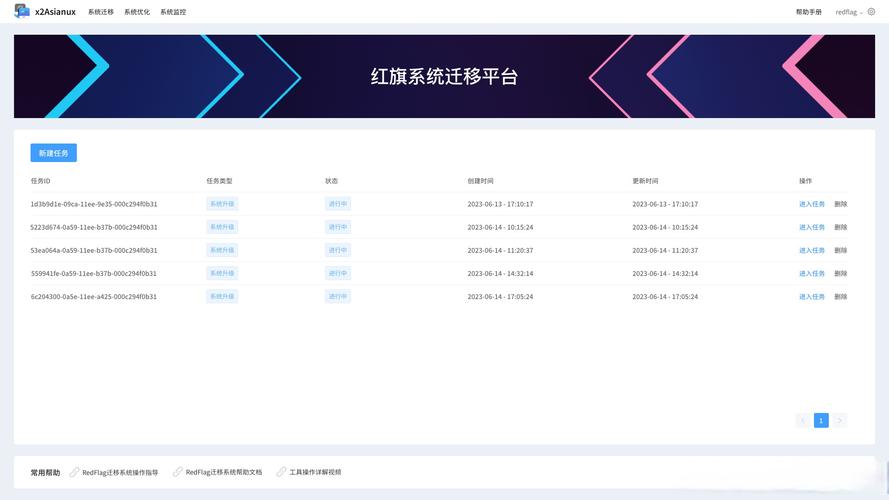Click the 常用帮助 label

pyautogui.click(x=45, y=472)
